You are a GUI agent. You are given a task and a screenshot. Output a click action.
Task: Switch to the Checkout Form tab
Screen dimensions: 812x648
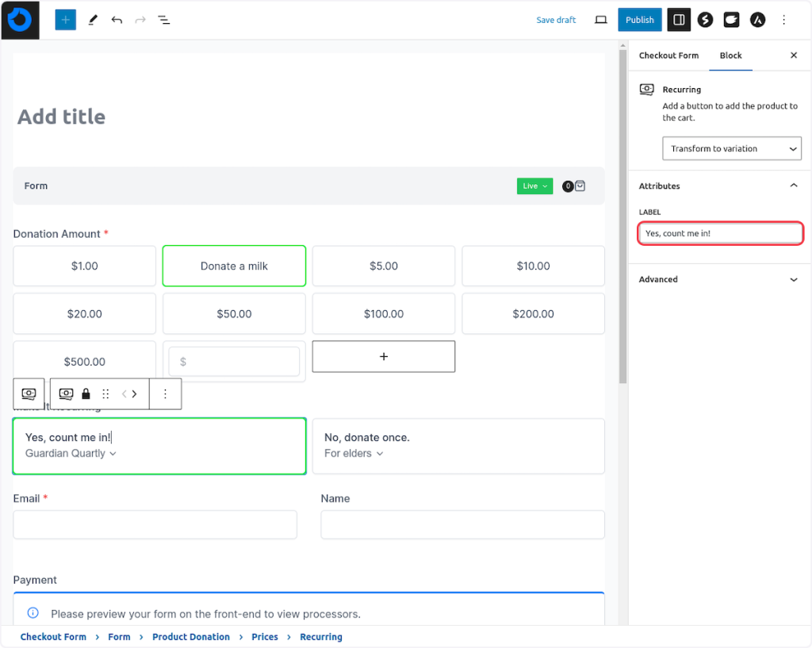[668, 56]
